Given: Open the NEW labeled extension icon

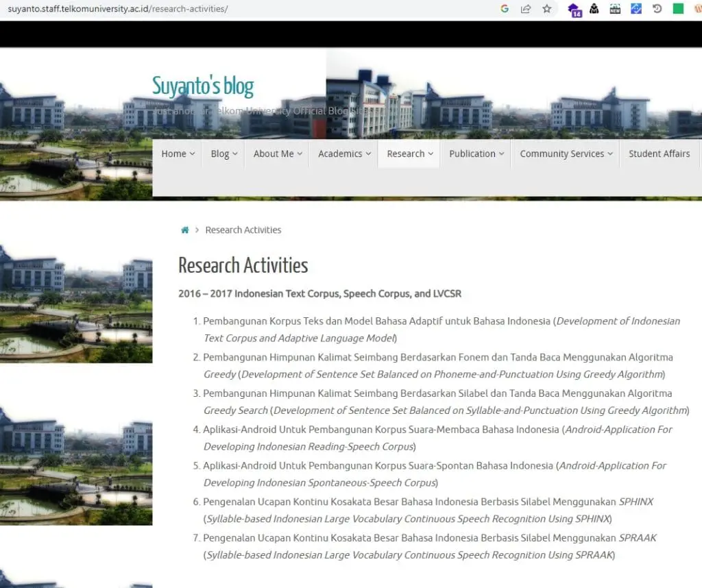Looking at the screenshot, I should [615, 8].
